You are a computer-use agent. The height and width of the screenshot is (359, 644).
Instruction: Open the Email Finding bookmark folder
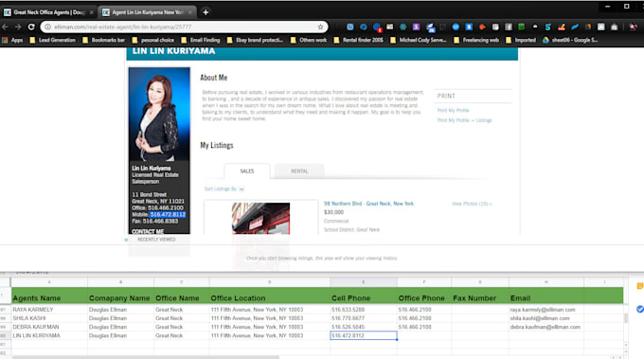[201, 40]
